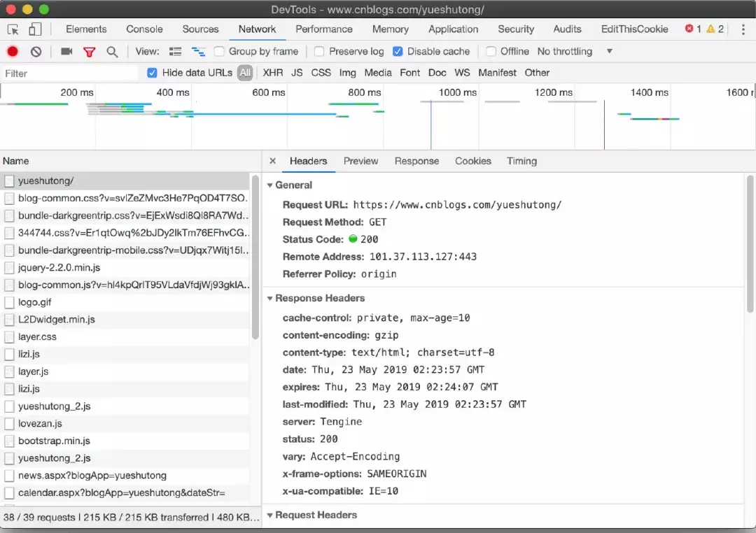Viewport: 756px width, 533px height.
Task: Filter requests by Img type
Action: 348,73
